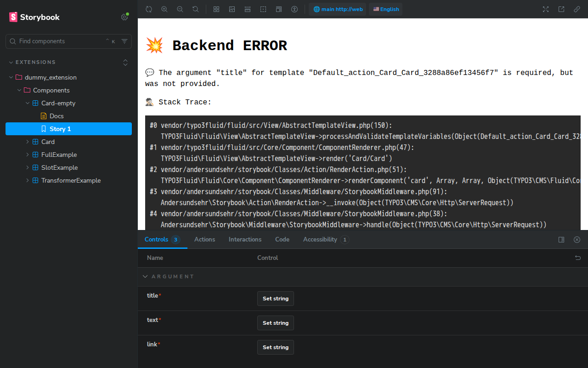Reset the preview zoom level
The height and width of the screenshot is (368, 588).
click(196, 9)
